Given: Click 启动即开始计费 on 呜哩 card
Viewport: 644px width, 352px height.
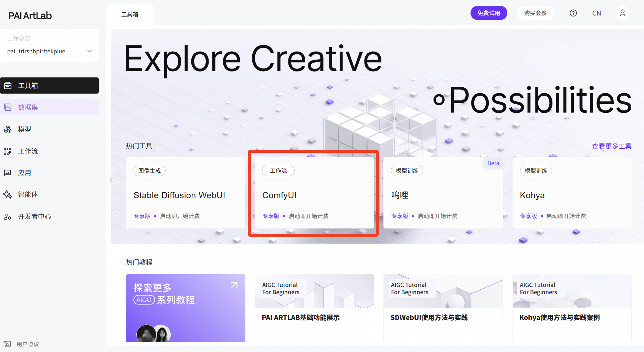Looking at the screenshot, I should click(x=437, y=216).
